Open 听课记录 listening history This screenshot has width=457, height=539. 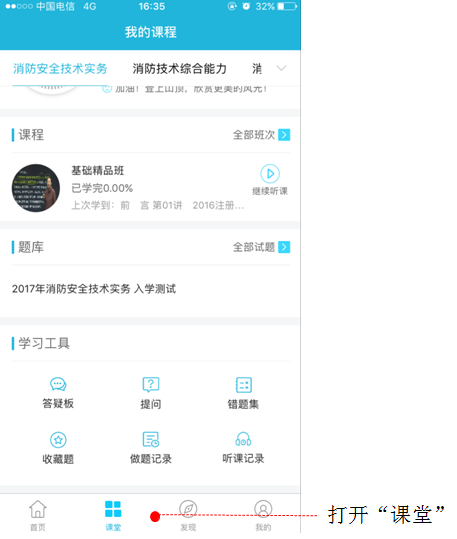243,448
